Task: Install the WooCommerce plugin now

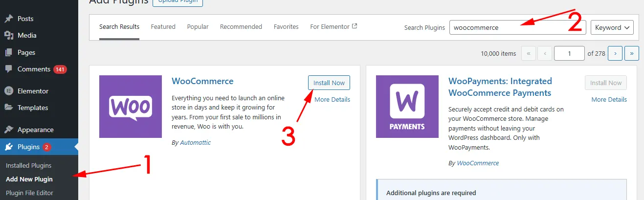Action: tap(329, 83)
